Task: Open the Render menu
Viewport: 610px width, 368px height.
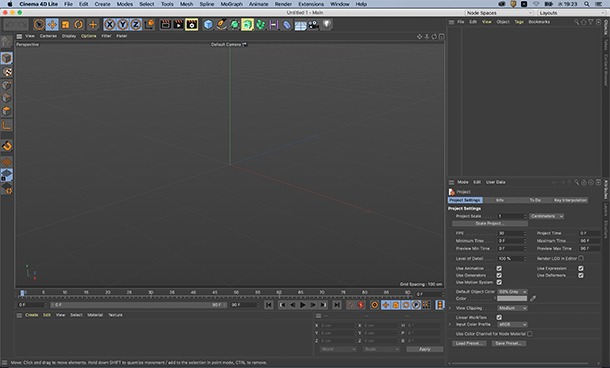Action: tap(283, 4)
